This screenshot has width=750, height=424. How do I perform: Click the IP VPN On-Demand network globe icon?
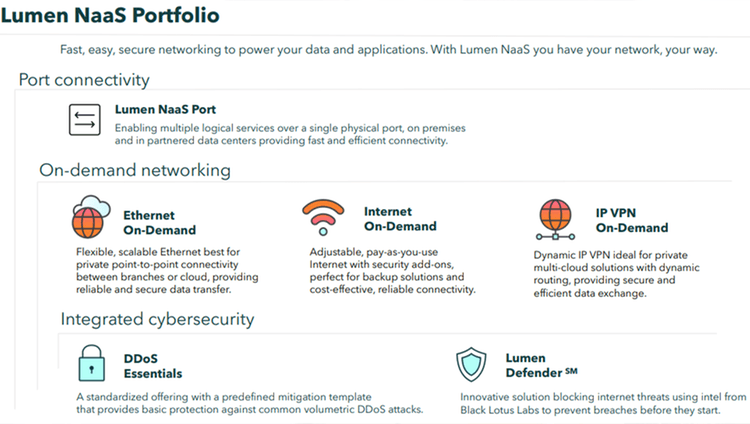pyautogui.click(x=555, y=220)
